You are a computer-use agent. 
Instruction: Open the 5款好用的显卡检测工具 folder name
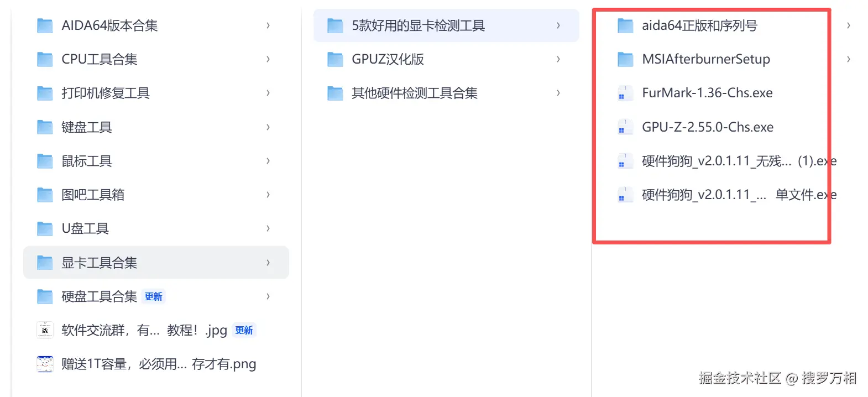[x=419, y=25]
